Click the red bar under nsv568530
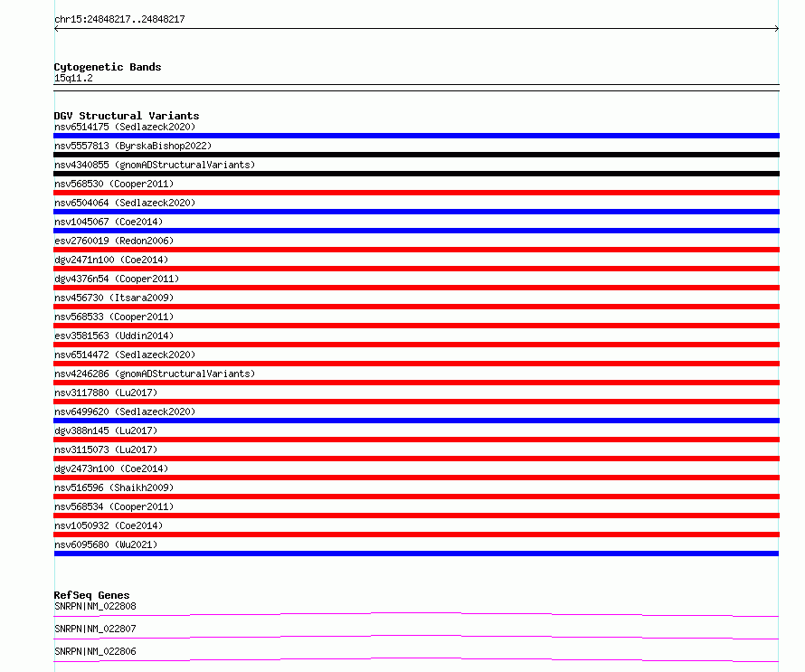 coord(416,193)
